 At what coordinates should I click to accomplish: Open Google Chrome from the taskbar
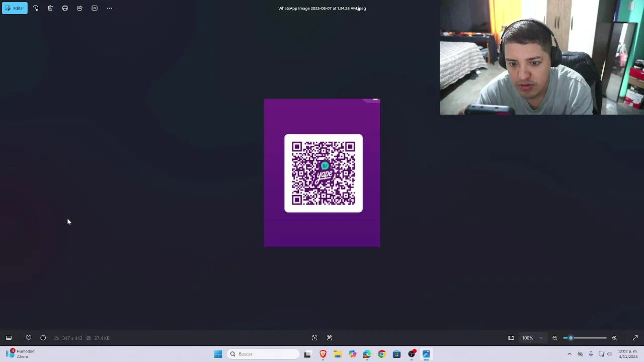(x=382, y=354)
